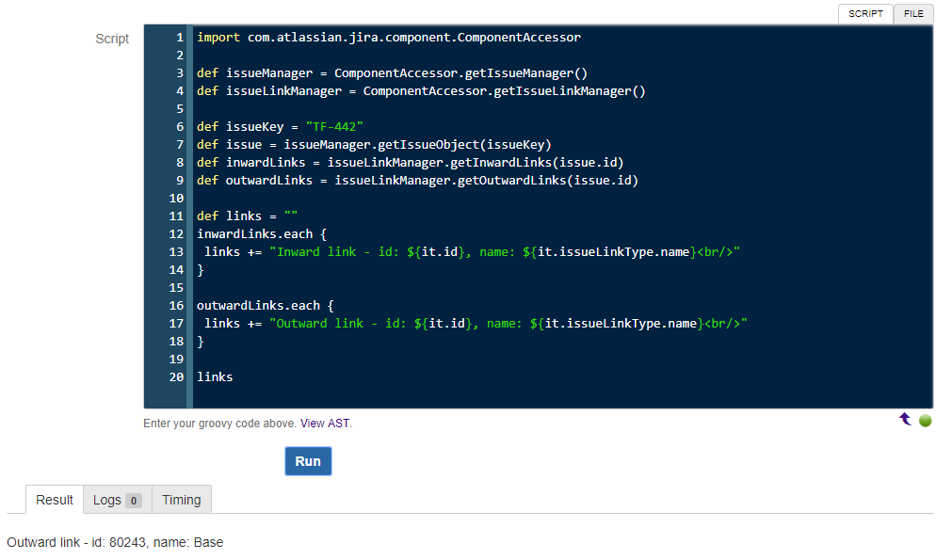This screenshot has height=560, width=936.
Task: Switch to the FILE tab
Action: pyautogui.click(x=913, y=14)
